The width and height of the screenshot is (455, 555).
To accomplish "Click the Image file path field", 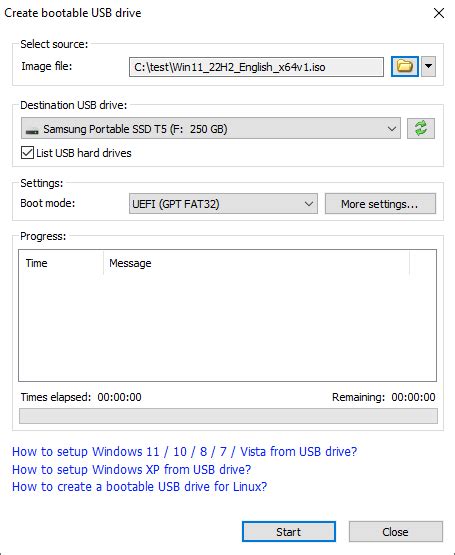I will (x=256, y=67).
